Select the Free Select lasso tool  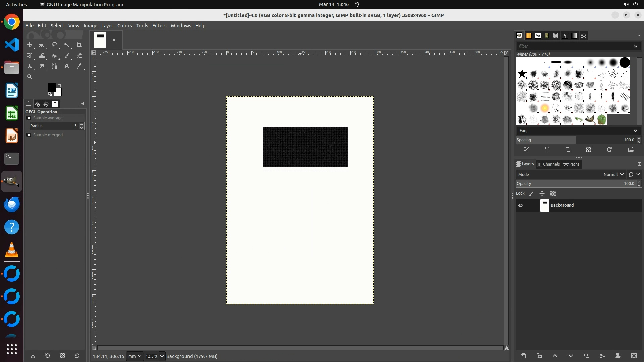pos(54,45)
